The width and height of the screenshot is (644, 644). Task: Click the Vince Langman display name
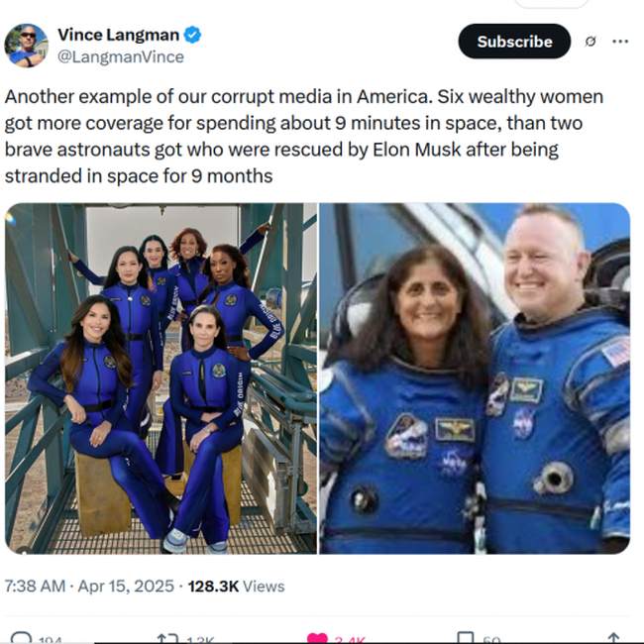118,35
